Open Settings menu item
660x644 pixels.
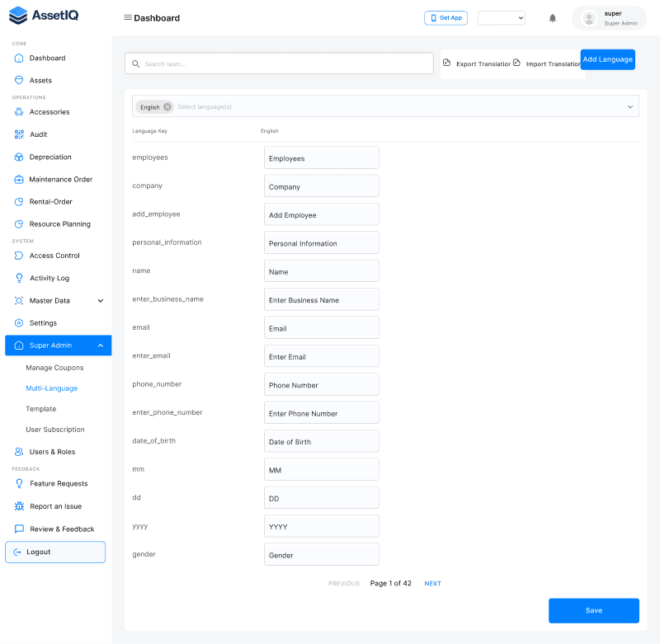point(43,323)
